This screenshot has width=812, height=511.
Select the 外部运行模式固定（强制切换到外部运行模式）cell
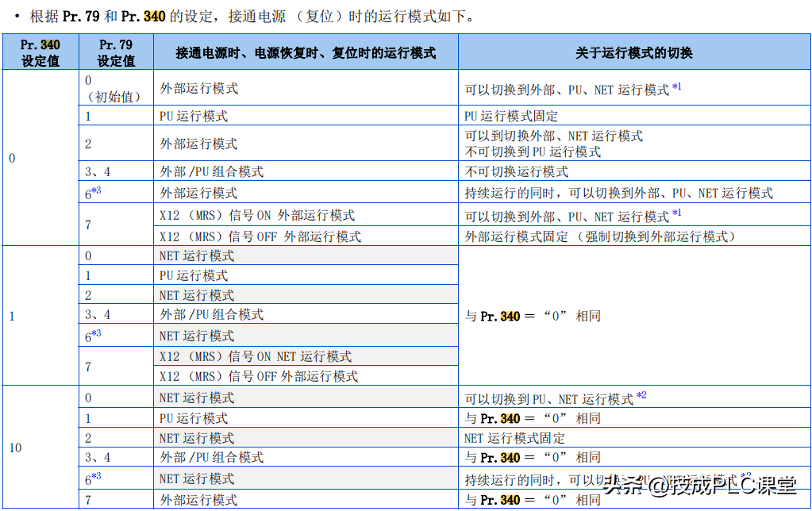click(x=600, y=236)
